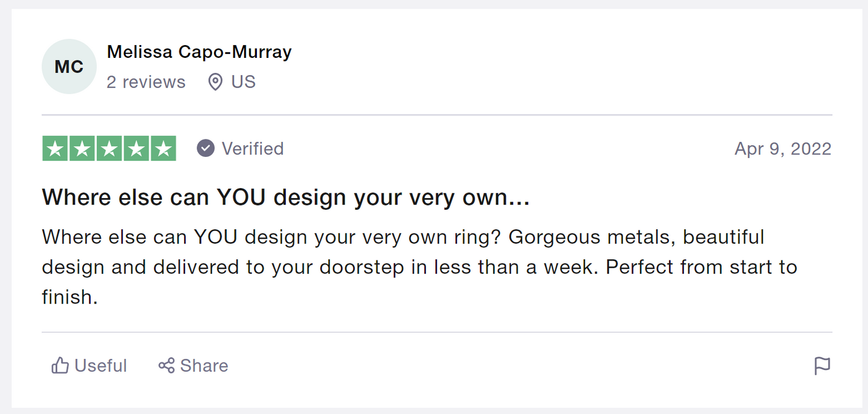Click the Apr 9, 2022 review date
Viewport: 868px width, 414px height.
click(782, 149)
